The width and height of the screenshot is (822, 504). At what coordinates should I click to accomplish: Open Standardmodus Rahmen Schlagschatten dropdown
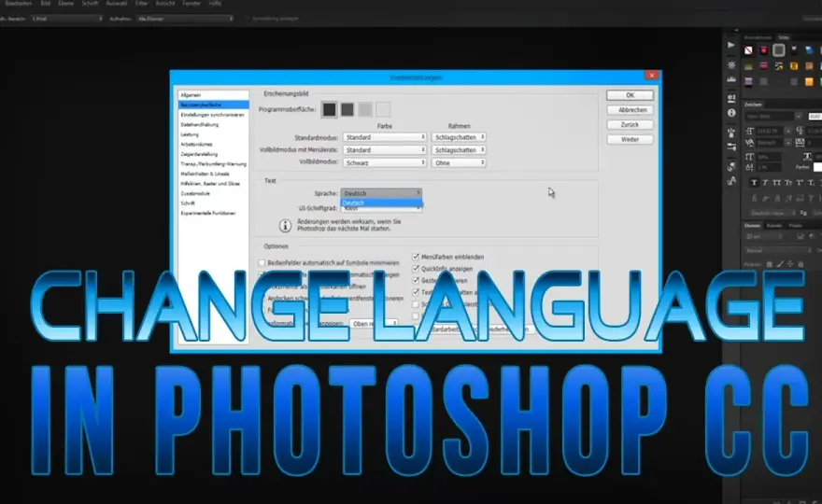click(459, 137)
